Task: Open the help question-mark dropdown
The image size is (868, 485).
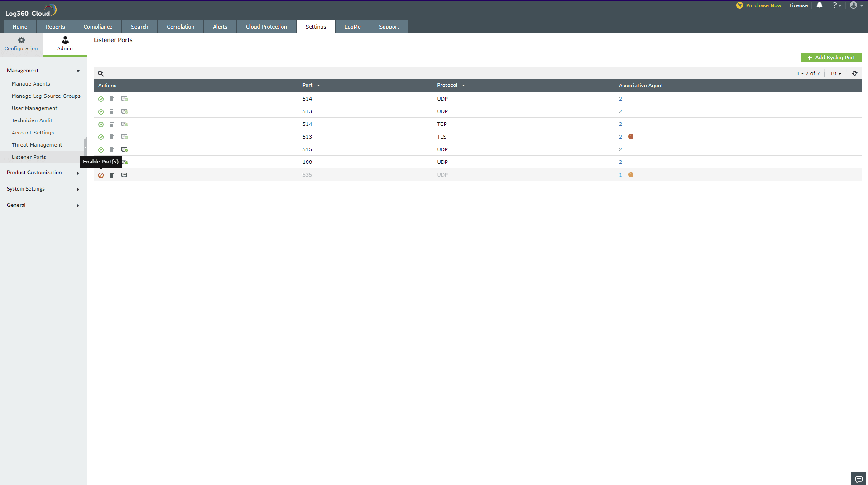Action: coord(837,5)
